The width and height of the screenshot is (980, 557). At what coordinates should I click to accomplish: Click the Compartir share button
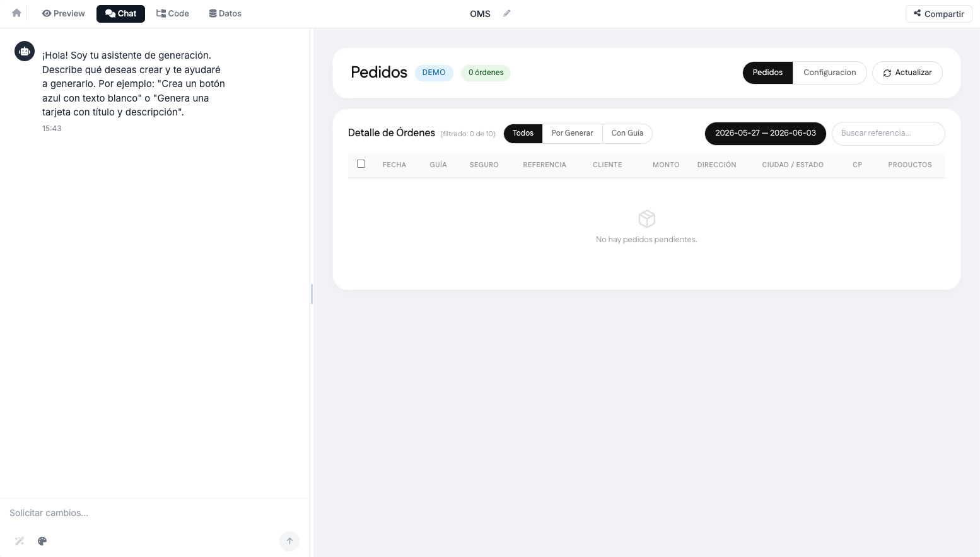pos(938,14)
